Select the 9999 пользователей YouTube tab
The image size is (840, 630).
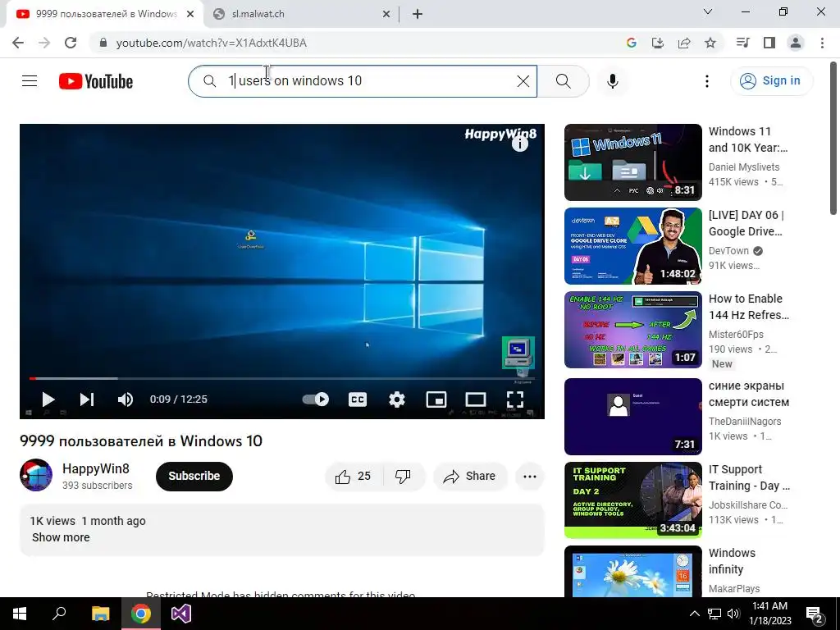[106, 14]
